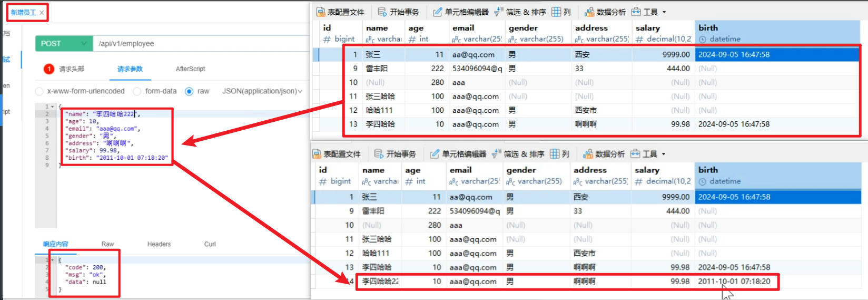Open 数据分析 in upper table toolbar
The image size is (868, 300).
(605, 12)
